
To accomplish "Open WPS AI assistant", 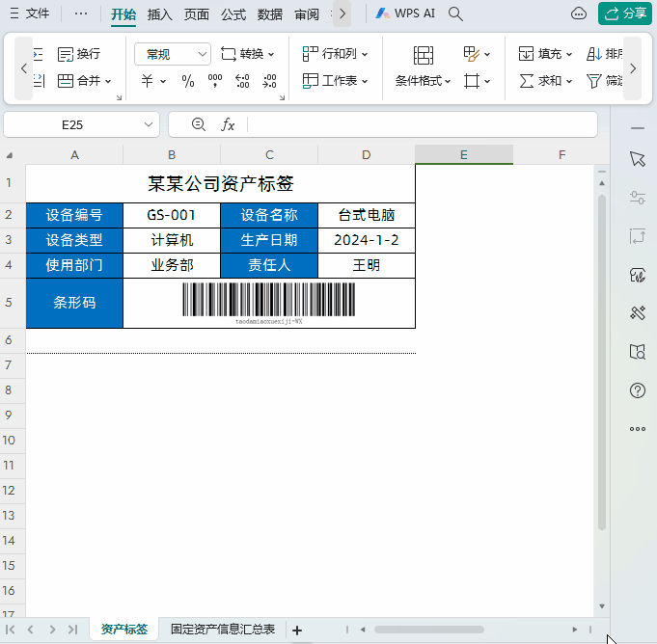I will (x=405, y=13).
